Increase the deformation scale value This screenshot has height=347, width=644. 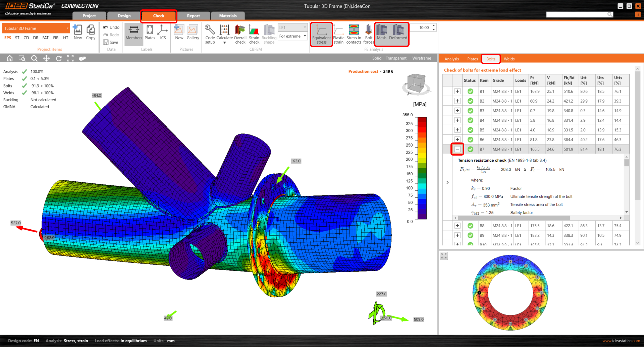[x=434, y=25]
